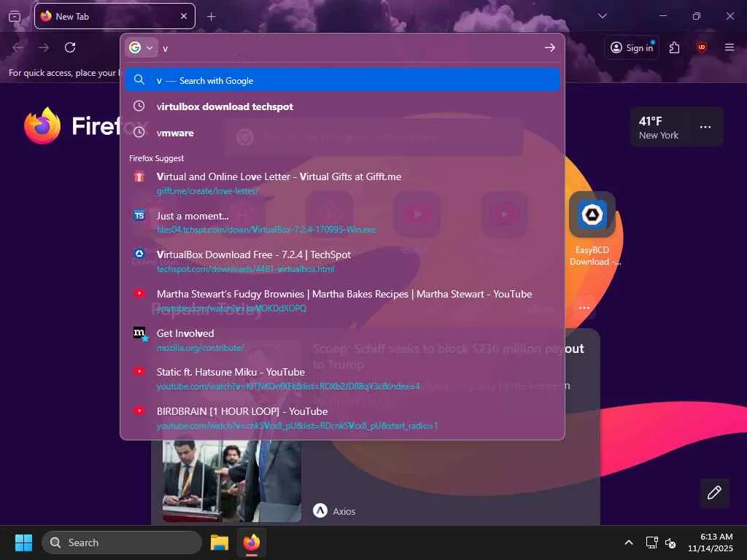Viewport: 747px width, 560px height.
Task: Click the muted volume tray icon
Action: pyautogui.click(x=670, y=542)
